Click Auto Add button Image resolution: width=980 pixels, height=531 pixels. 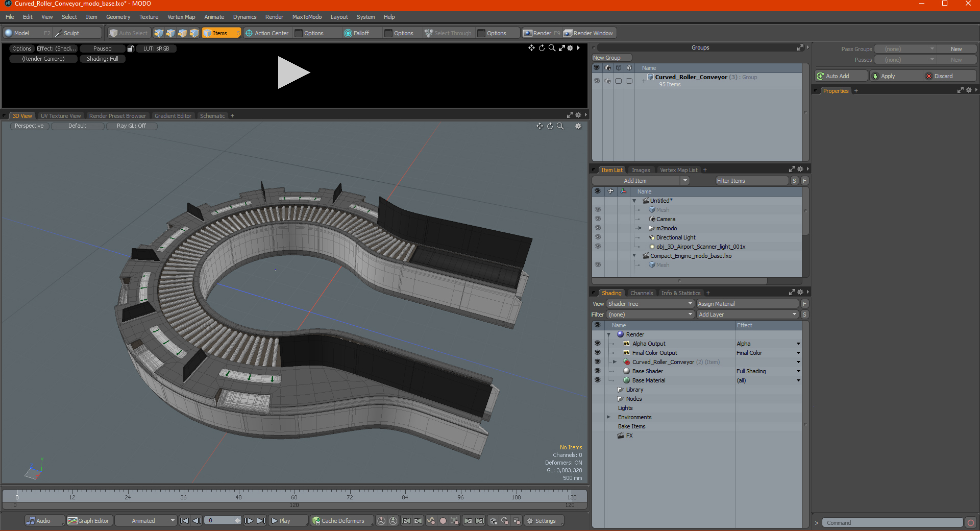[841, 76]
